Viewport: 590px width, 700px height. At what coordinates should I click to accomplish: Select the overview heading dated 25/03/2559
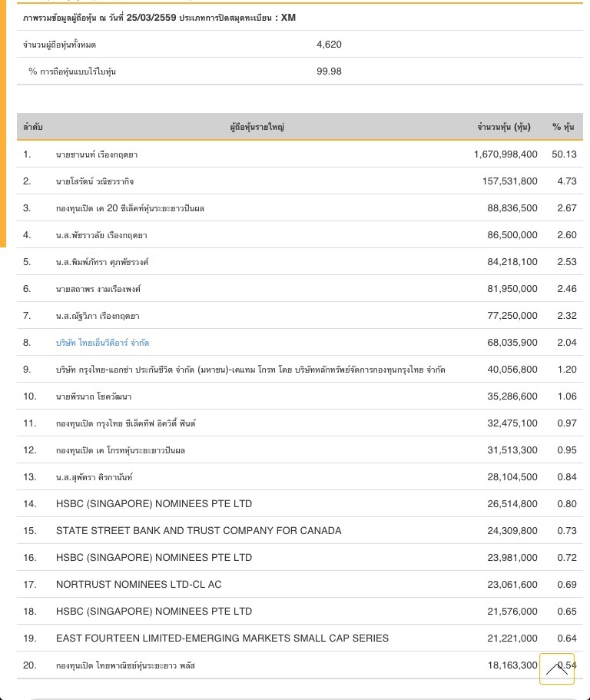[x=159, y=18]
